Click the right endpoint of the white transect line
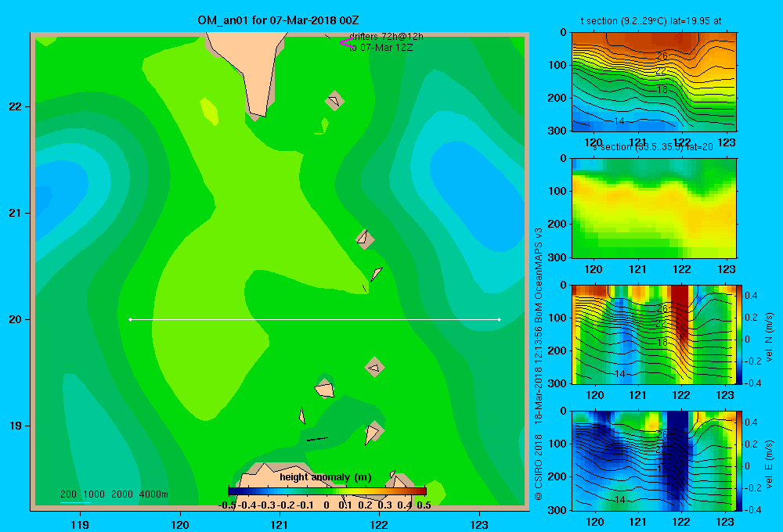The image size is (783, 532). point(500,319)
